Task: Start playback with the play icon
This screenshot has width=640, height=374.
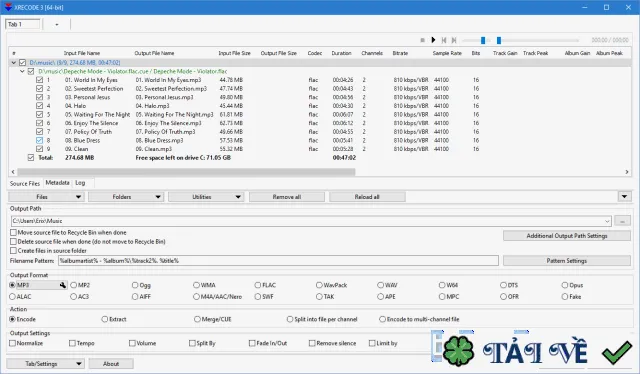Action: (433, 40)
